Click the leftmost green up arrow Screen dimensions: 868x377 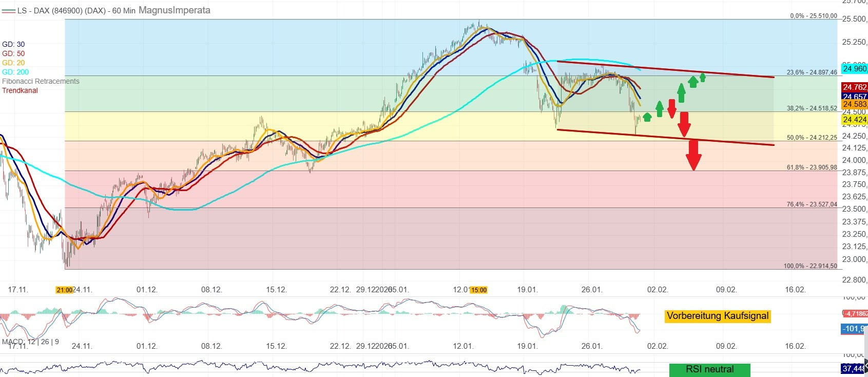coord(647,117)
